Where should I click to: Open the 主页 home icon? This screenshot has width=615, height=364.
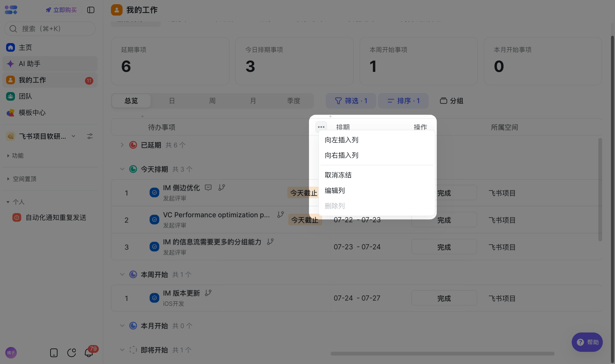click(10, 47)
